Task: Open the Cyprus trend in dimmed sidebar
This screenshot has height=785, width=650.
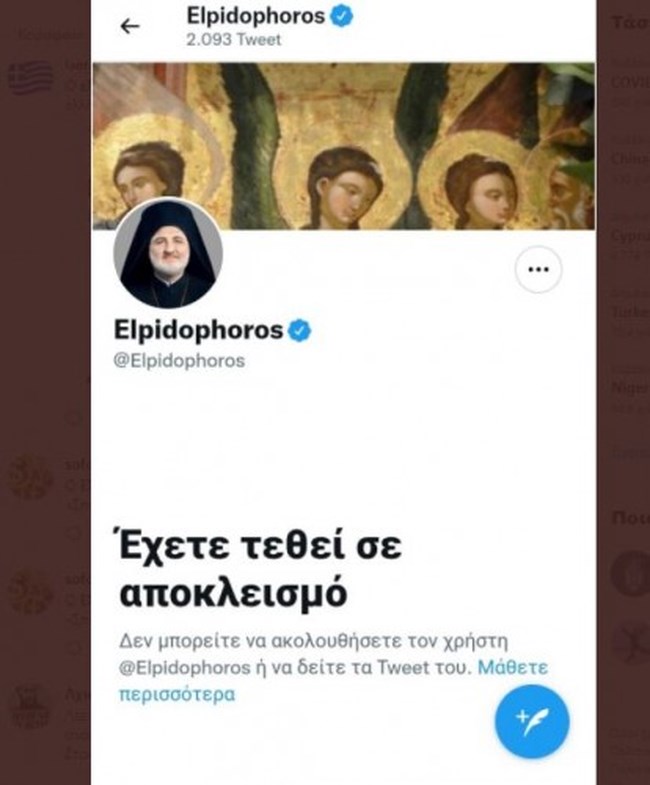Action: pos(630,235)
